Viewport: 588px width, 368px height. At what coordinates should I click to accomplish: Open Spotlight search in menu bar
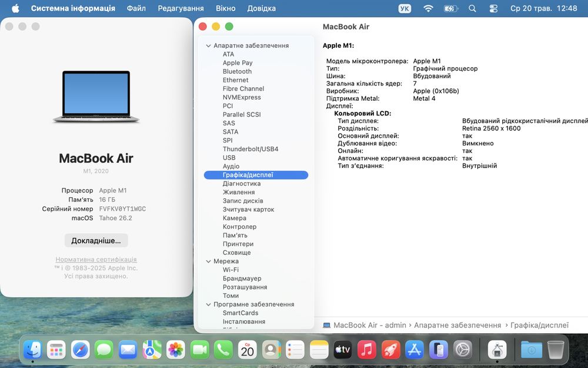click(x=473, y=8)
